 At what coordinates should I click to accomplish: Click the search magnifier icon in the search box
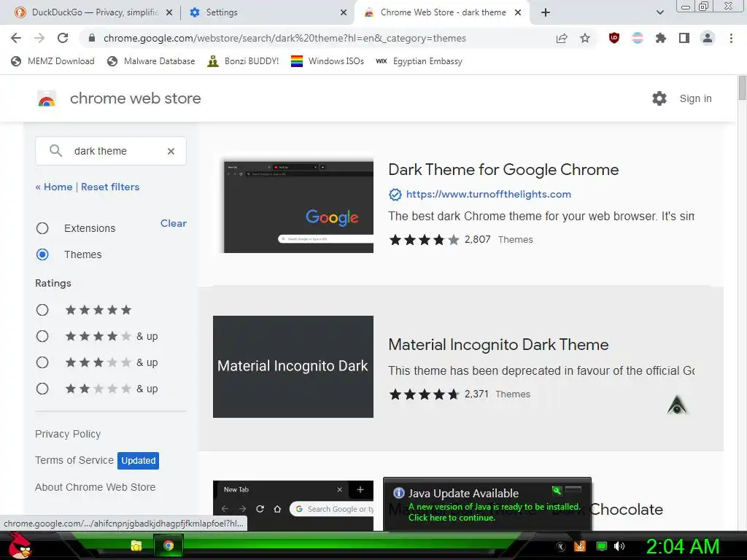[55, 151]
